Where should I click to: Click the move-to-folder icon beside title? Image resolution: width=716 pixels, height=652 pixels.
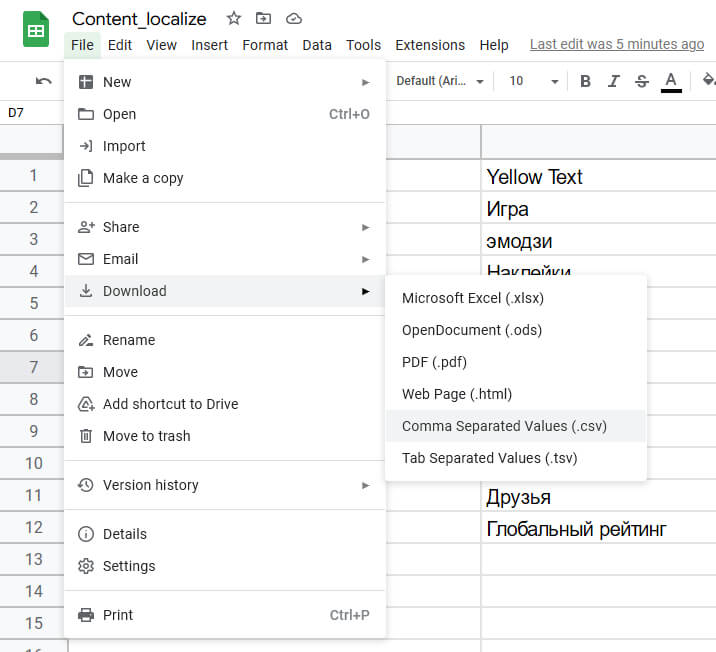point(263,18)
